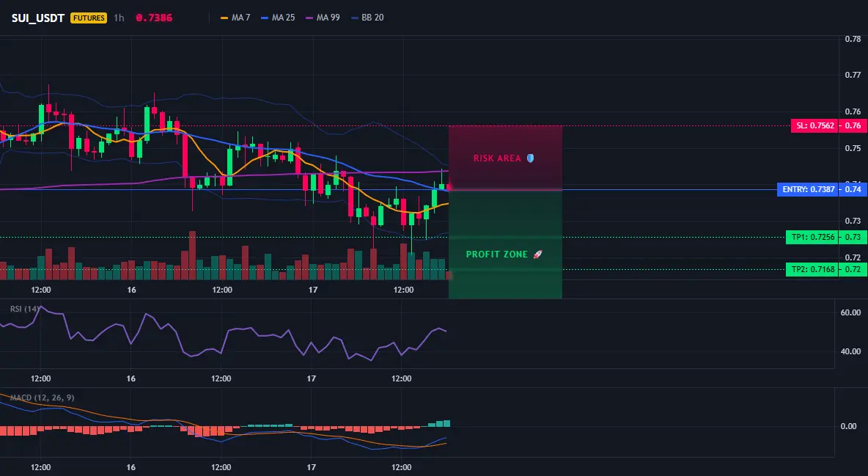Toggle the MA 7 legend entry
Screen dimensions: 868x476
[235, 18]
